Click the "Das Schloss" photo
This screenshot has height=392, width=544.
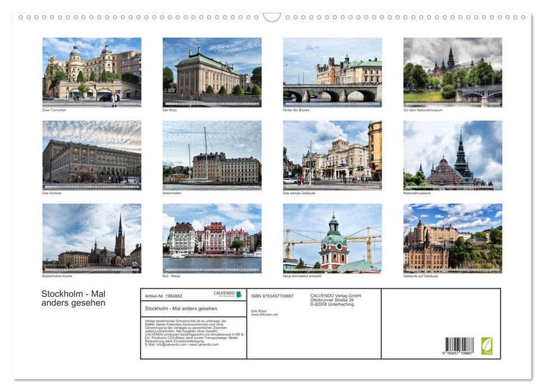(91, 155)
